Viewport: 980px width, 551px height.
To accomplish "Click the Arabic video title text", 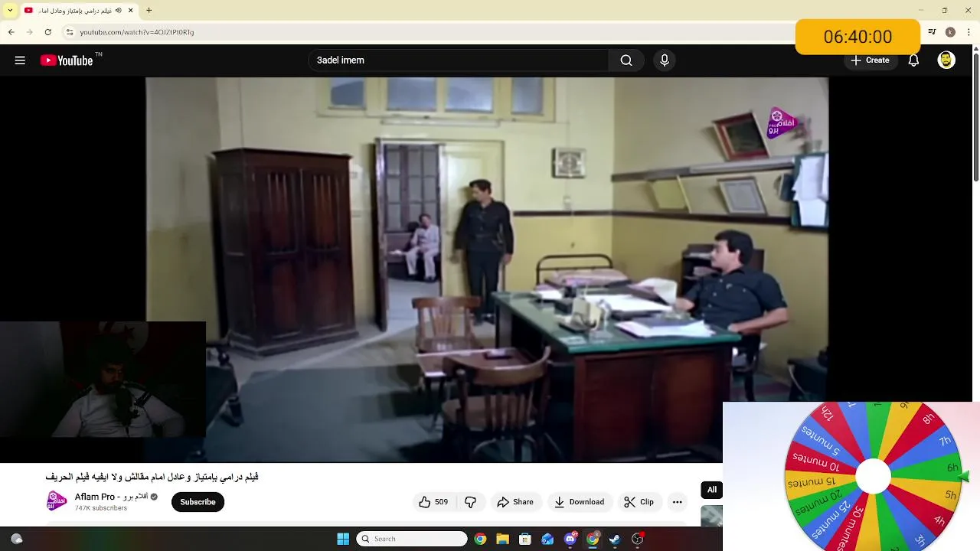I will click(152, 477).
